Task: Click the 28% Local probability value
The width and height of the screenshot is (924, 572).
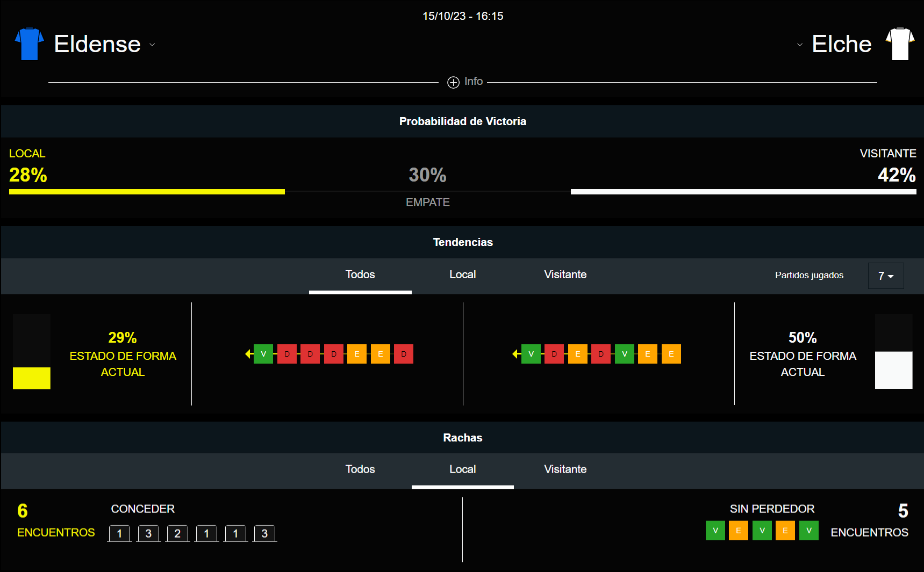Action: 28,175
